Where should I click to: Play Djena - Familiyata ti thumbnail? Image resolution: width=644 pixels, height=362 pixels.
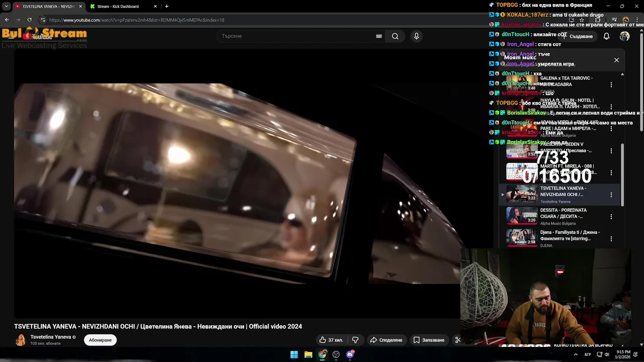[x=521, y=237]
